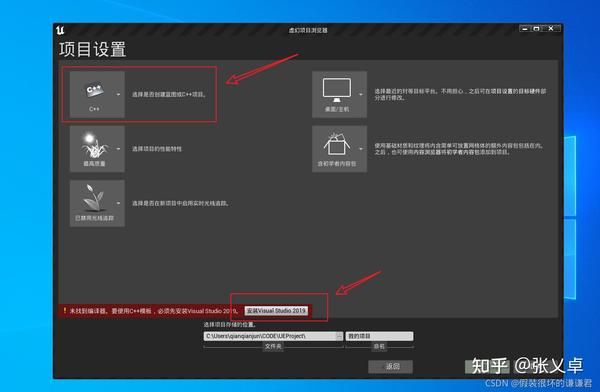Click the Install Visual Studio 2019 button
This screenshot has height=392, width=600.
click(x=276, y=310)
